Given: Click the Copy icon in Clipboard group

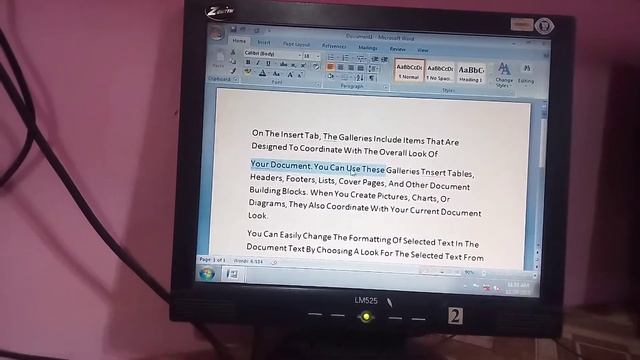Looking at the screenshot, I should tap(233, 61).
